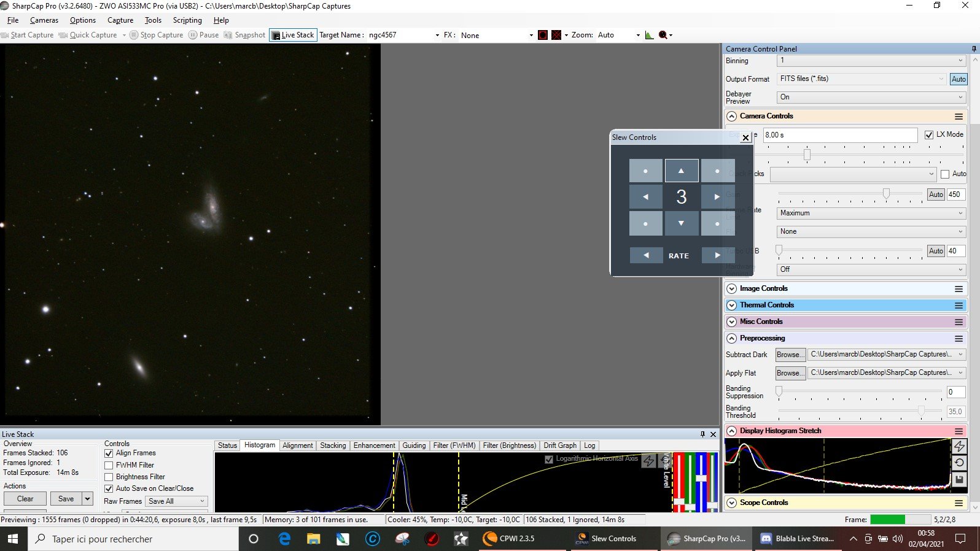Open Camera Controls hamburger menu

point(959,116)
